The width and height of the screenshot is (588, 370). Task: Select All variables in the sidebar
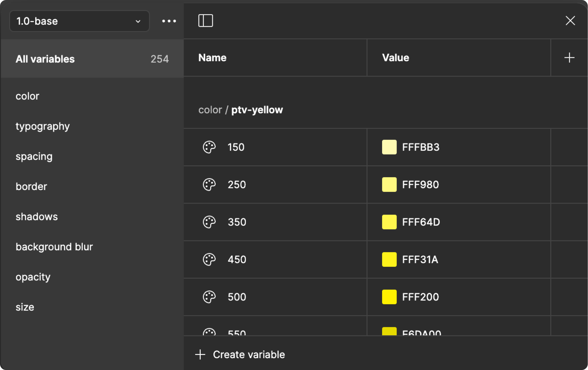click(x=45, y=58)
